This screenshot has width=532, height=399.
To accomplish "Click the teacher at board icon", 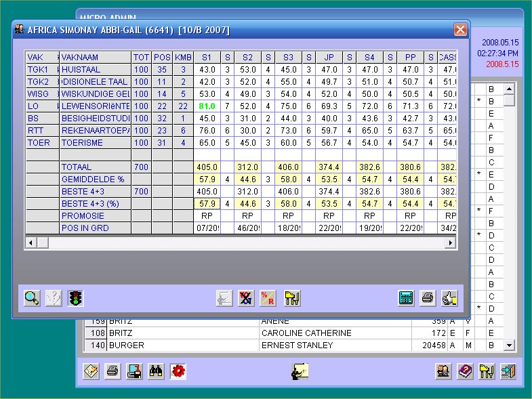I will (x=300, y=371).
